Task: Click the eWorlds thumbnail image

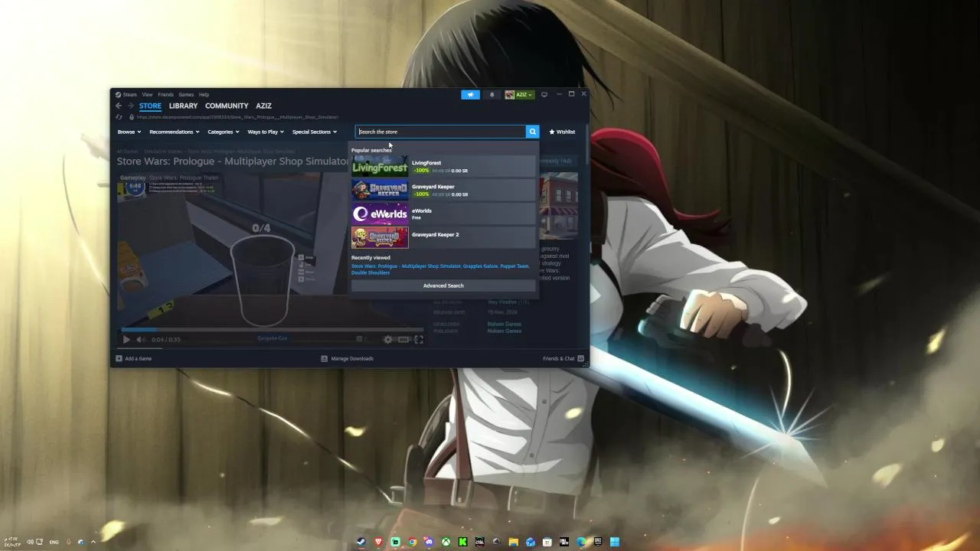Action: coord(380,214)
